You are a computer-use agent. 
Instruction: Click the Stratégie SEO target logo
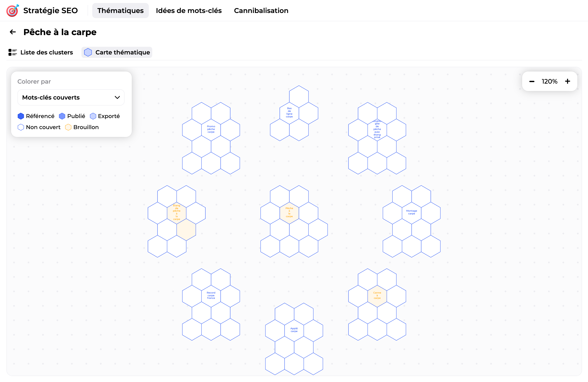(x=12, y=11)
